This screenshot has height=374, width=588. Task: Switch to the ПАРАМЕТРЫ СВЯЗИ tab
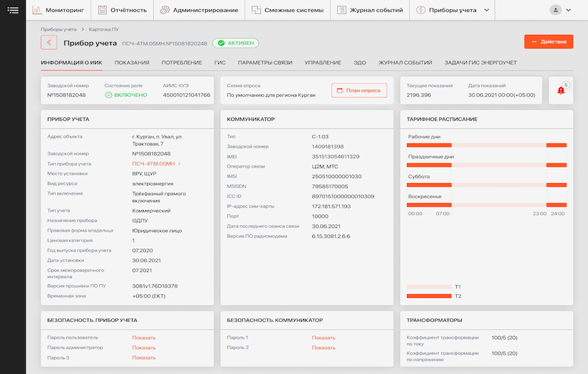[265, 63]
